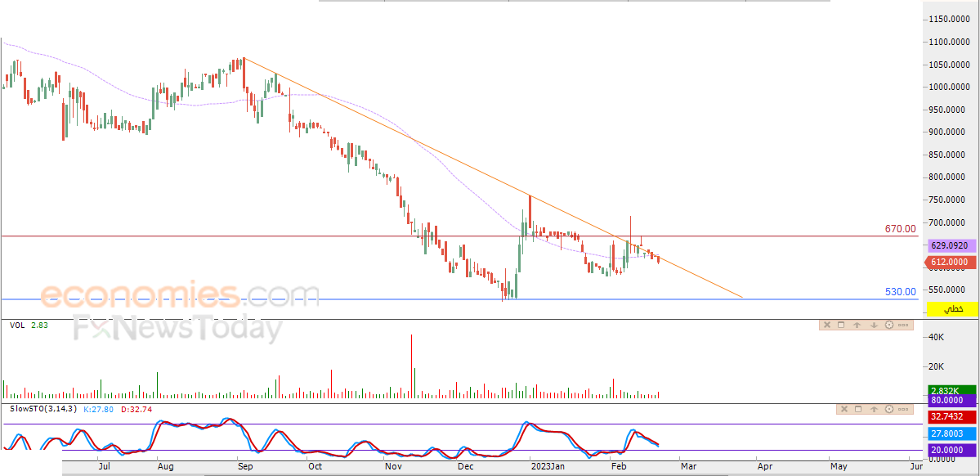Open more options for VOL panel
Screen dimensions: 980x476
(904, 326)
